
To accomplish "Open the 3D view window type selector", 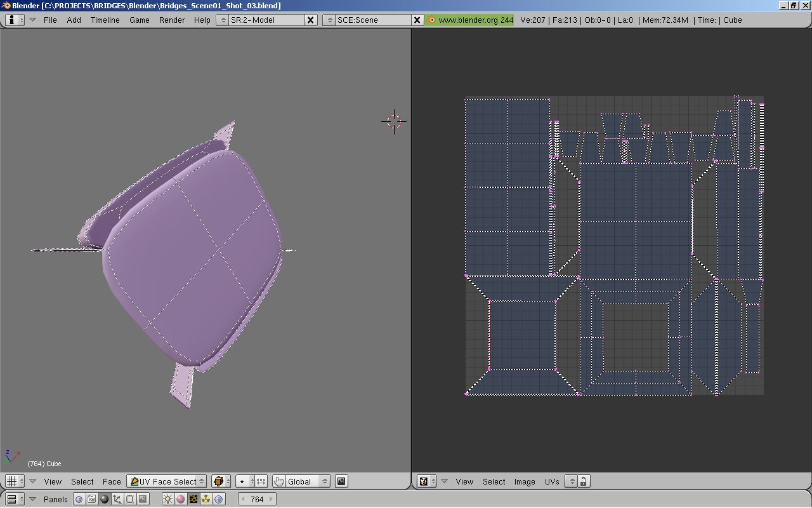I will (15, 481).
